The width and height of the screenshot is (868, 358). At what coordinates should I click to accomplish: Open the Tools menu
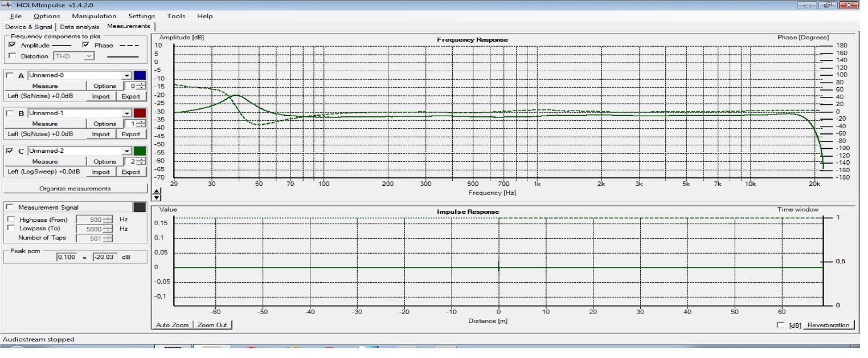(x=176, y=16)
